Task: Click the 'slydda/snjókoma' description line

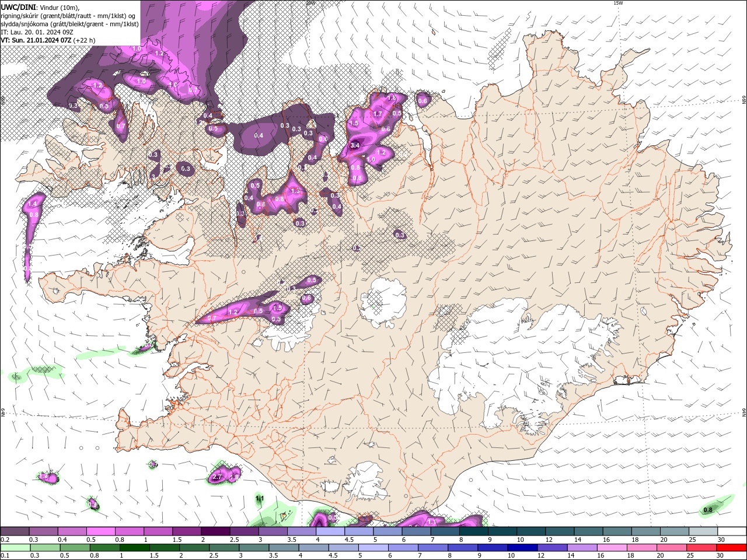Action: pos(70,24)
